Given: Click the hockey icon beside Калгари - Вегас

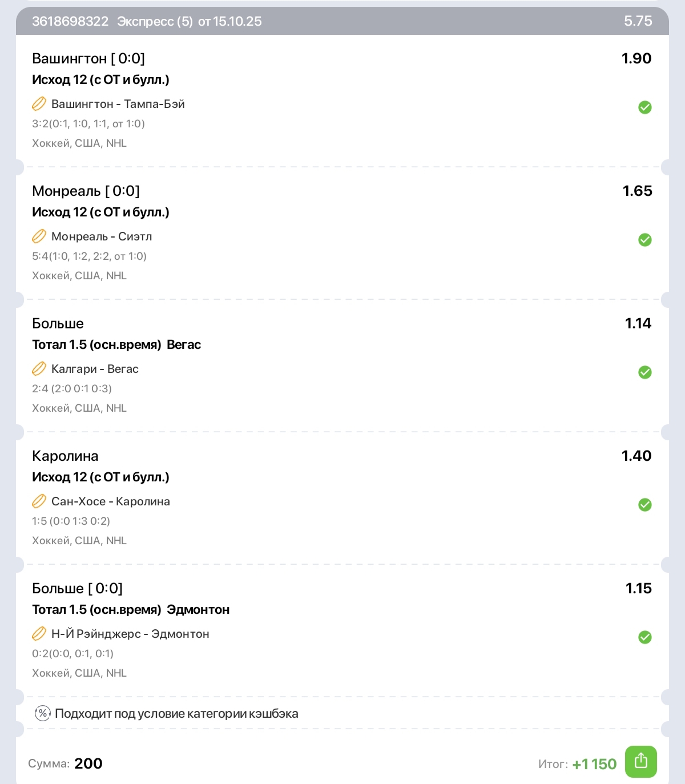Looking at the screenshot, I should (39, 369).
